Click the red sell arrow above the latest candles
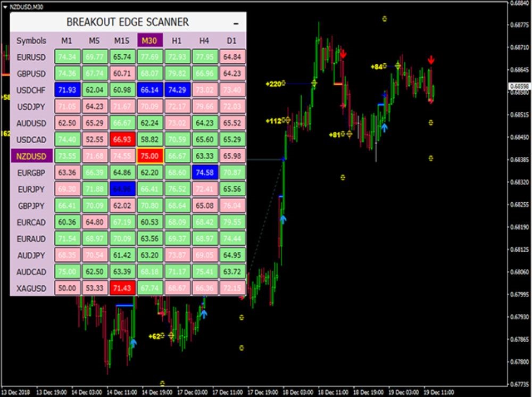532x397 pixels. point(430,60)
